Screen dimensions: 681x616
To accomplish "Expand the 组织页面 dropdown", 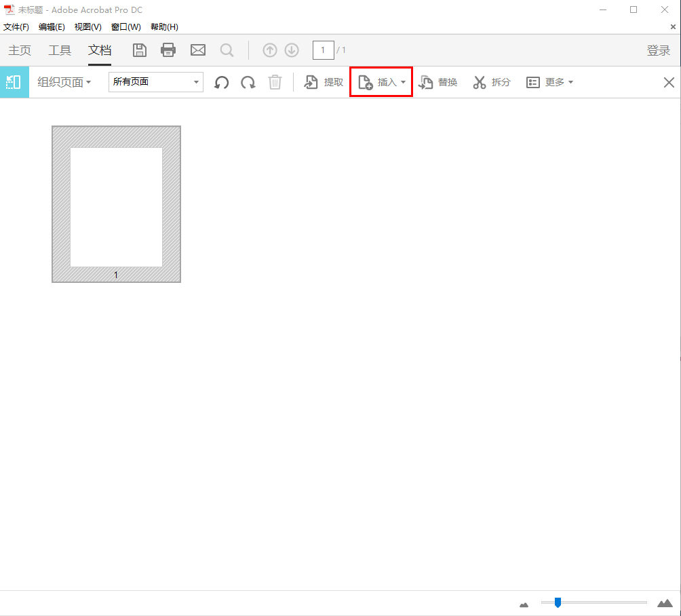I will tap(64, 82).
